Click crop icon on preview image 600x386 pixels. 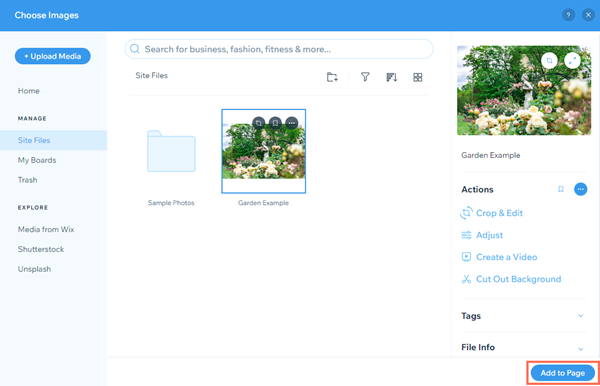pos(549,60)
